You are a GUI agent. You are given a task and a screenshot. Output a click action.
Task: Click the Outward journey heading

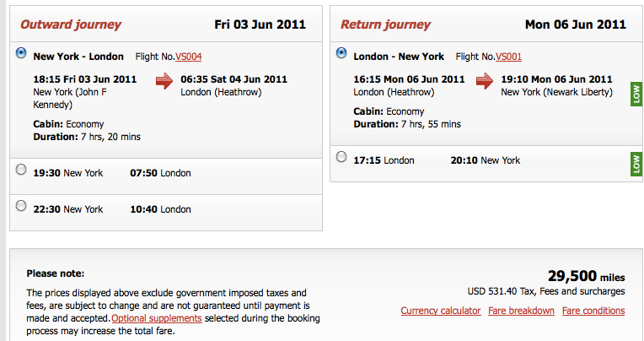point(71,24)
